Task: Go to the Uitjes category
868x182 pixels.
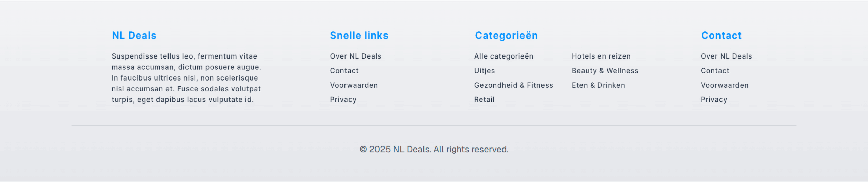Action: pos(485,71)
